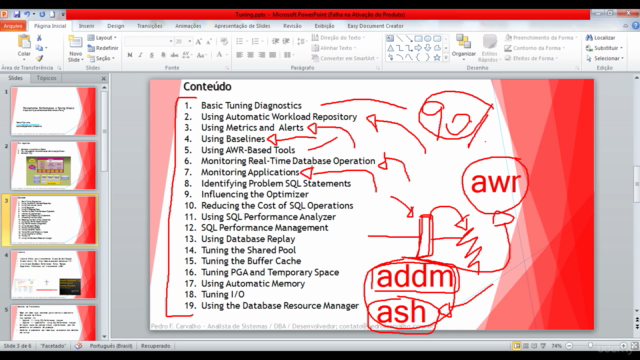Click the columns icon in Parágrafo group
This screenshot has height=360, width=640.
point(287,55)
